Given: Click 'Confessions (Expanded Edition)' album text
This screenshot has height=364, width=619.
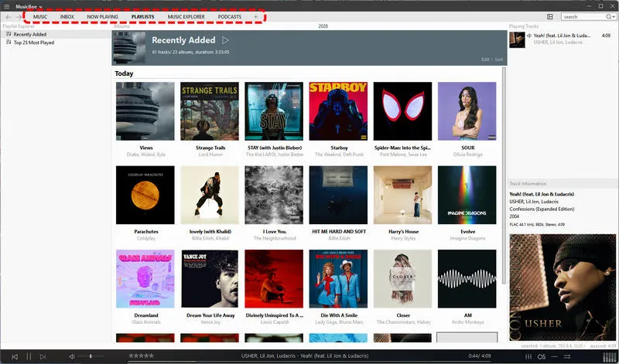Looking at the screenshot, I should click(x=542, y=209).
